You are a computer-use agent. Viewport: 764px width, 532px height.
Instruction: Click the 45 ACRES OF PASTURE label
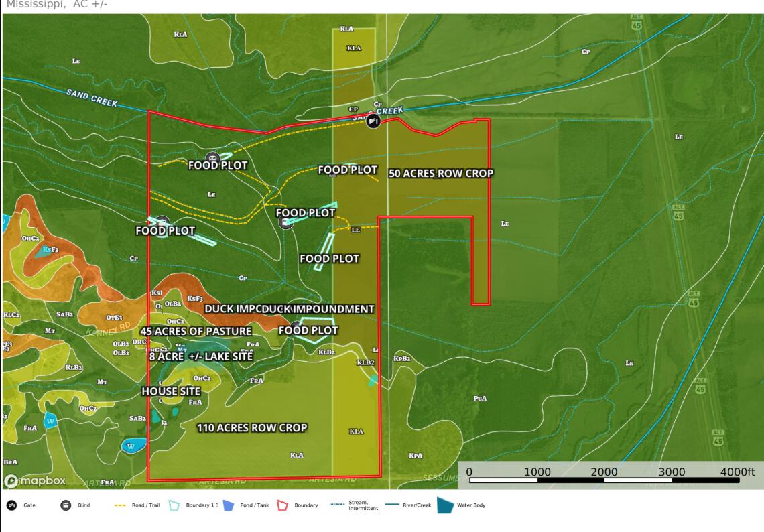point(196,331)
